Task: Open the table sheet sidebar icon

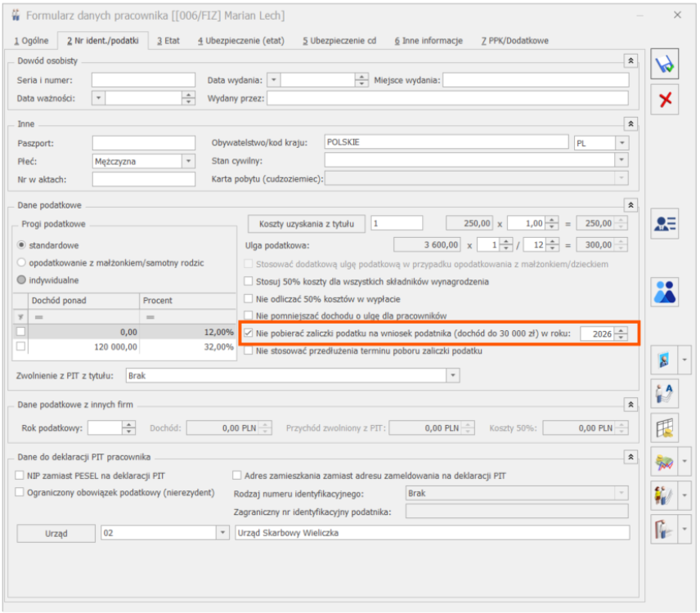Action: click(x=664, y=427)
